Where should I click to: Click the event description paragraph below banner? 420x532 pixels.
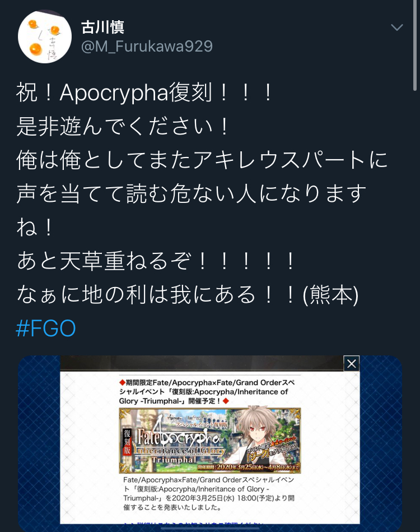coord(208,493)
